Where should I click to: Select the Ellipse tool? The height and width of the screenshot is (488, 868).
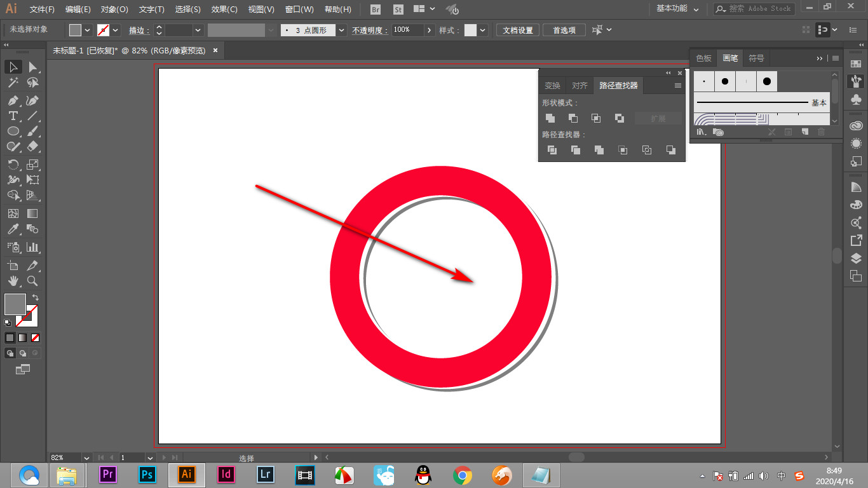pyautogui.click(x=13, y=131)
